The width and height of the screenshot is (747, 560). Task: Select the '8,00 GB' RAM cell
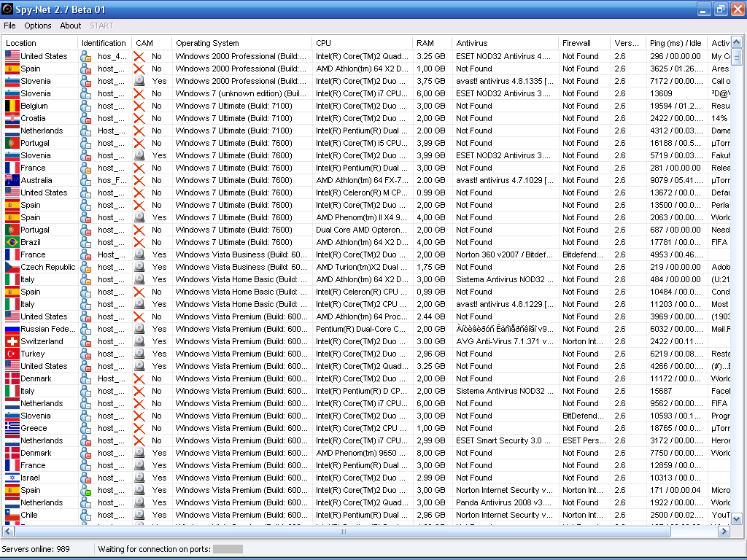tap(431, 452)
